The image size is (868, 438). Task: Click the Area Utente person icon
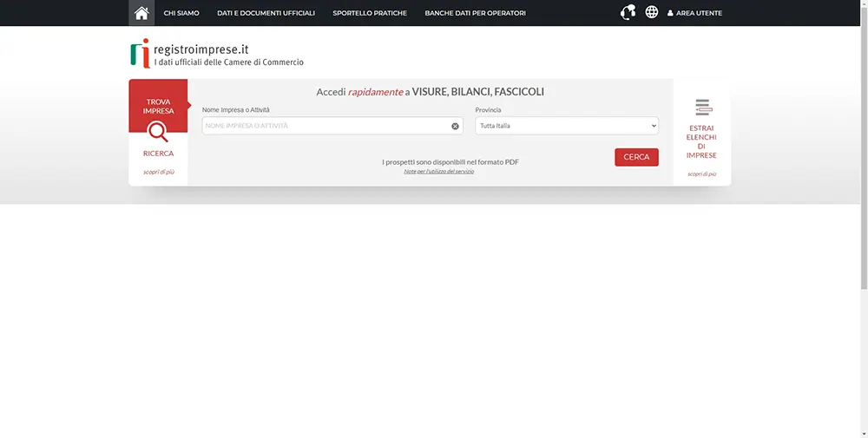(670, 13)
